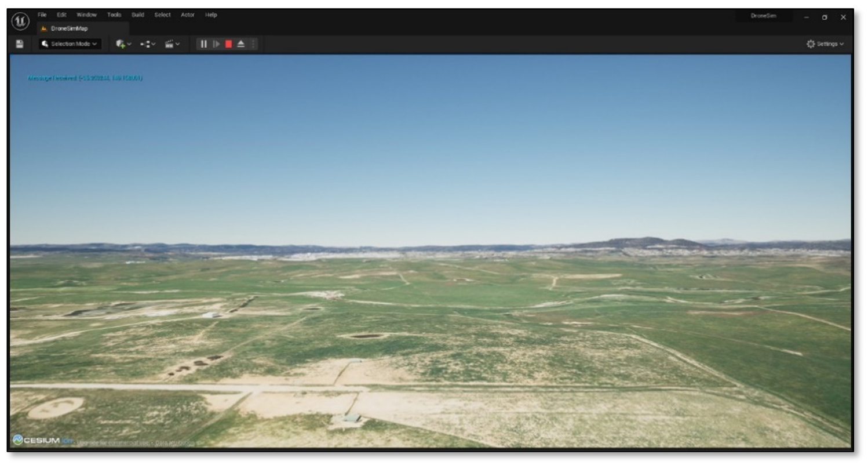
Task: Stop the simulation with red square
Action: 228,44
